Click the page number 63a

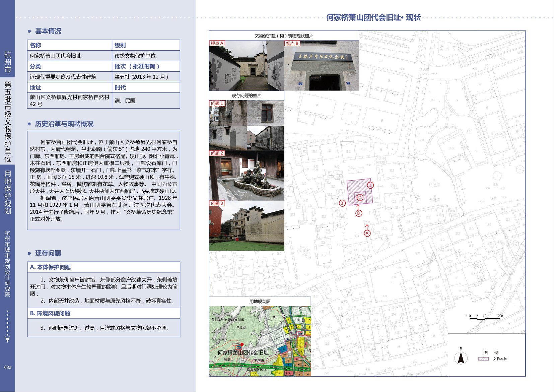tap(8, 368)
